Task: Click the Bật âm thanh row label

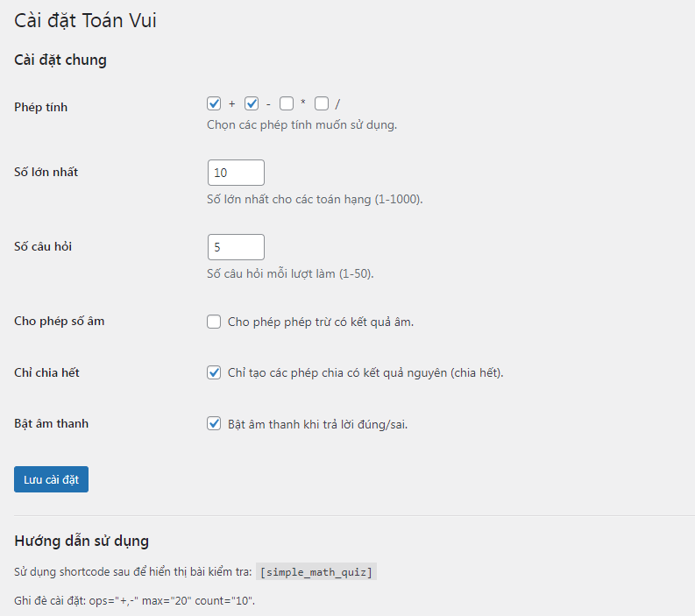Action: (51, 424)
